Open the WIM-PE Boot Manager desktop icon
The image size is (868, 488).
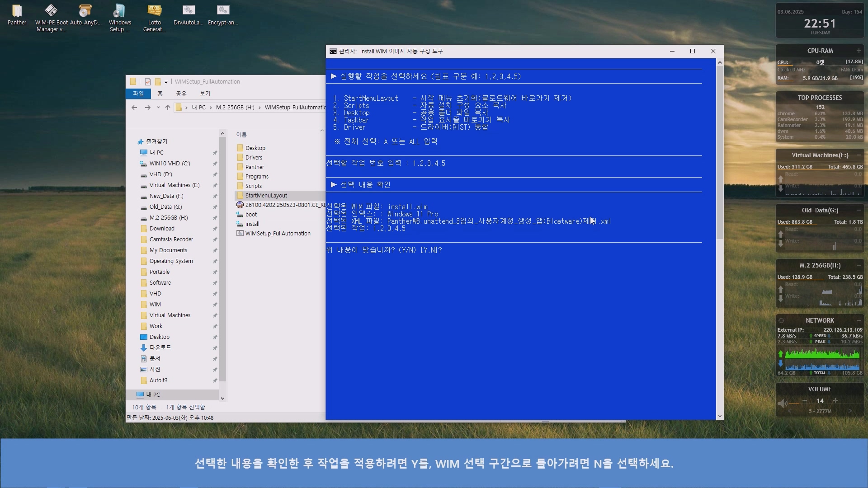[x=51, y=11]
